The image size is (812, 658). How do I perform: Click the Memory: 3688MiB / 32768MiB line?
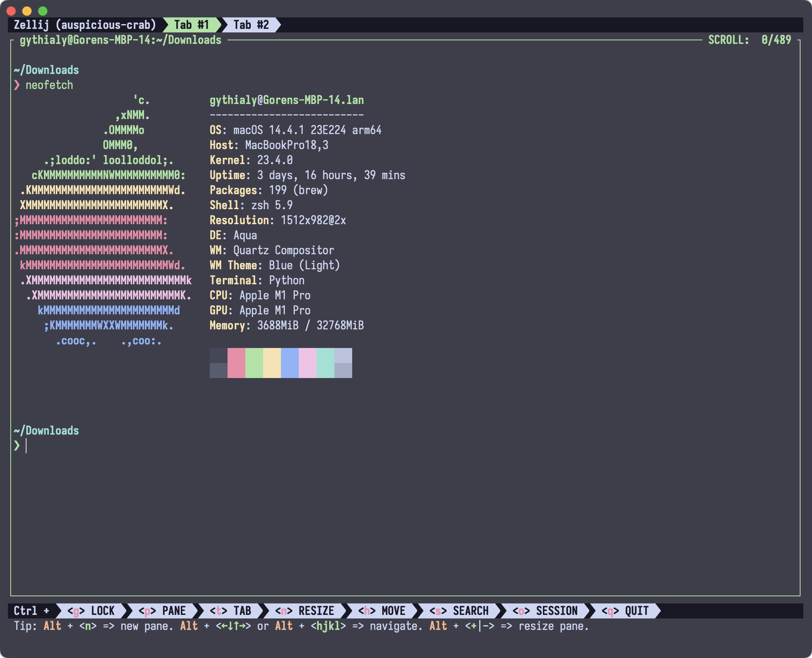(x=286, y=325)
